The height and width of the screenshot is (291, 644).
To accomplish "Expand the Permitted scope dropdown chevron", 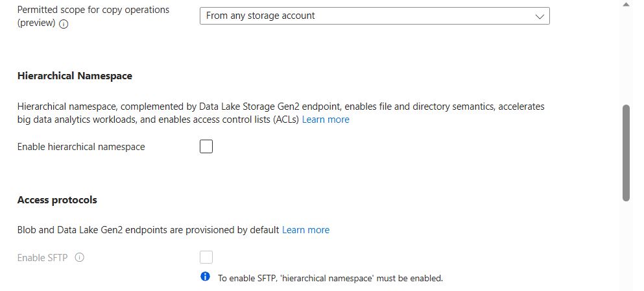I will tap(540, 16).
